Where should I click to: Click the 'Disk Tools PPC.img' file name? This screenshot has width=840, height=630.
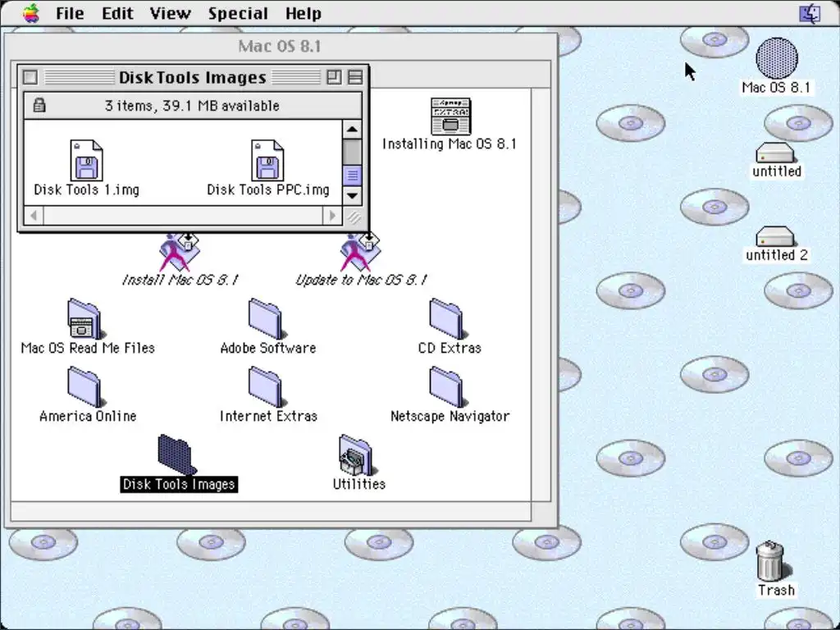pyautogui.click(x=268, y=189)
